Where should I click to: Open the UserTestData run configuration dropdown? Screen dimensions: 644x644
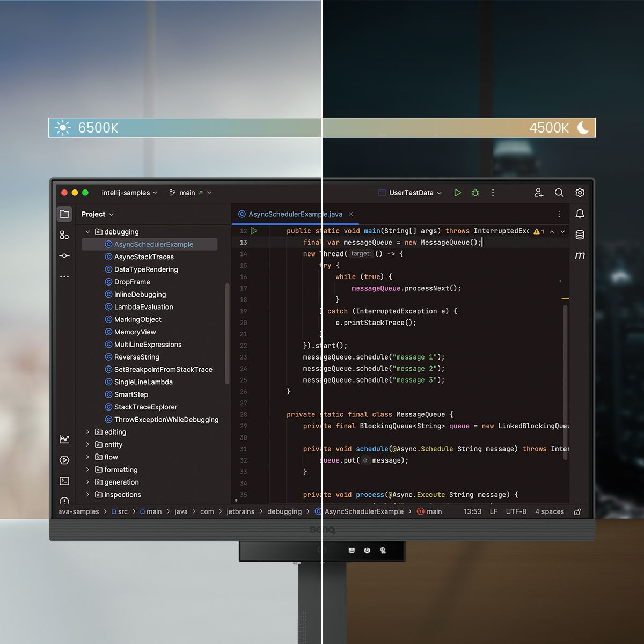pyautogui.click(x=411, y=193)
